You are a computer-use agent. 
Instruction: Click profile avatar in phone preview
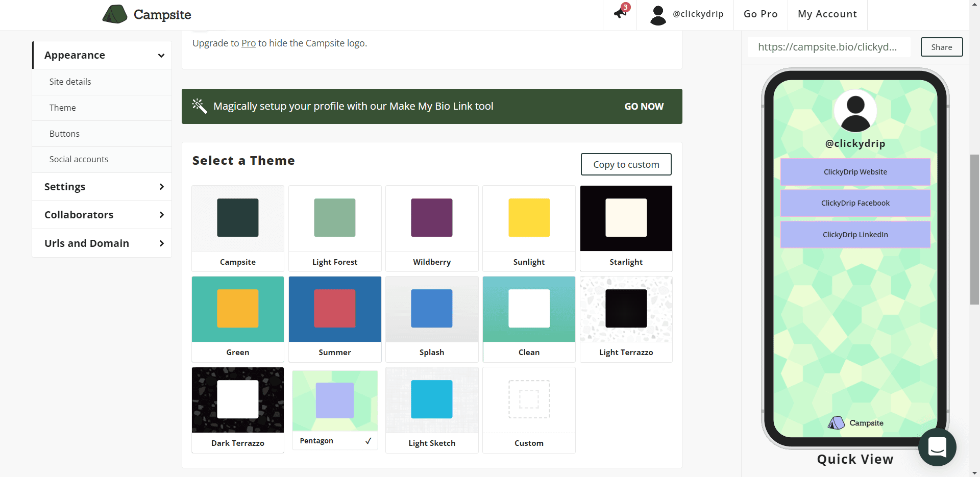855,111
